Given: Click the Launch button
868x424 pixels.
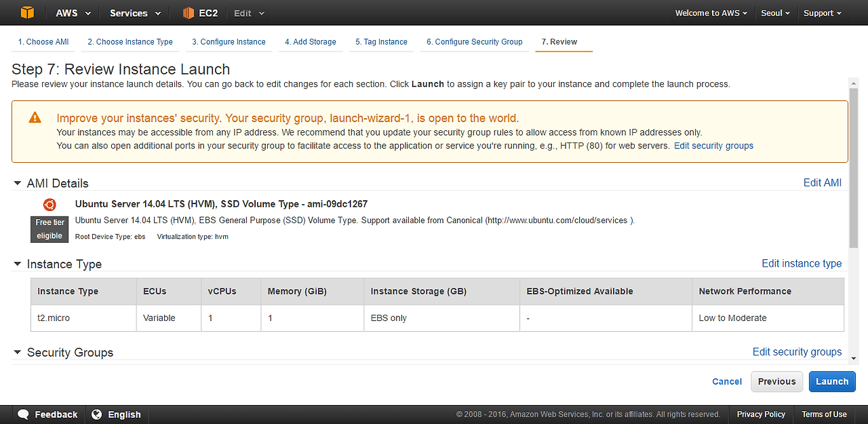Looking at the screenshot, I should (832, 381).
